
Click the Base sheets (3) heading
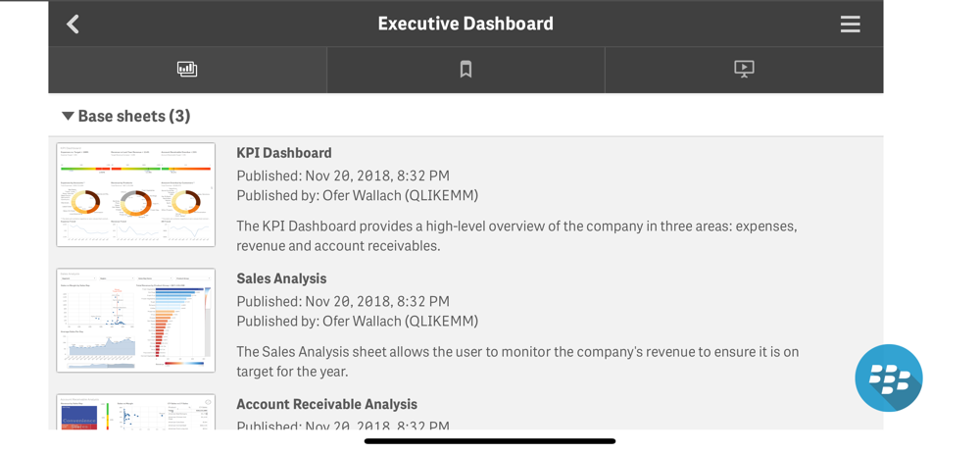coord(133,116)
